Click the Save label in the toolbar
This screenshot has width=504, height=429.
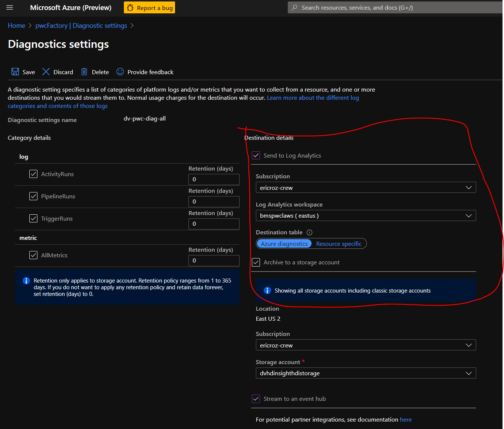point(29,72)
